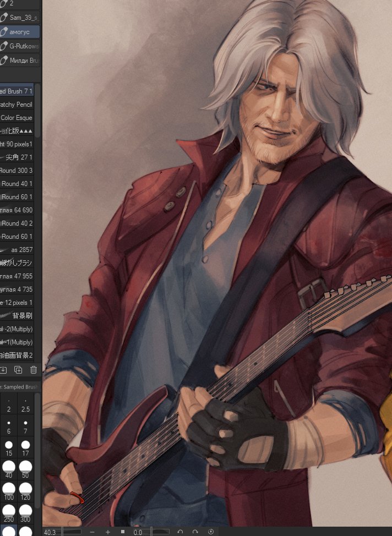This screenshot has width=392, height=536.
Task: Select the Scratchy Pencil brush
Action: [17, 104]
